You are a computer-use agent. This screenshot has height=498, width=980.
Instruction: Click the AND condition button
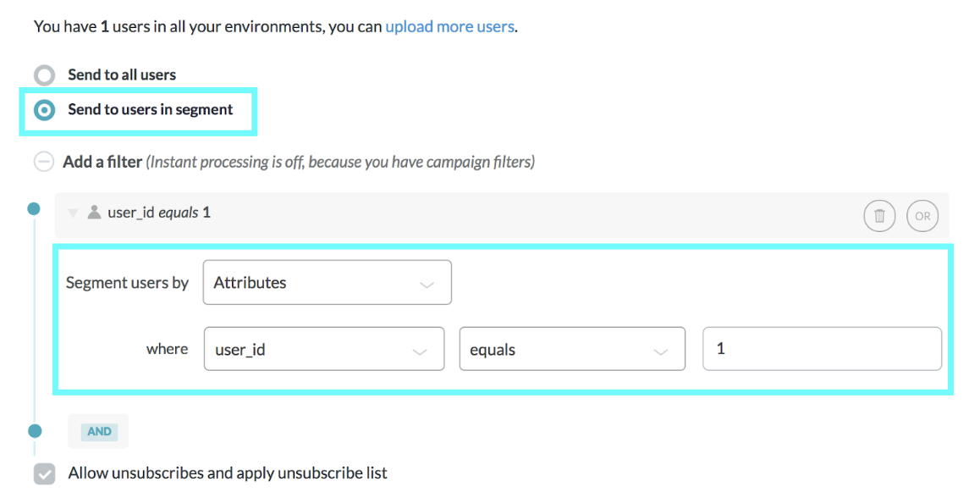99,431
